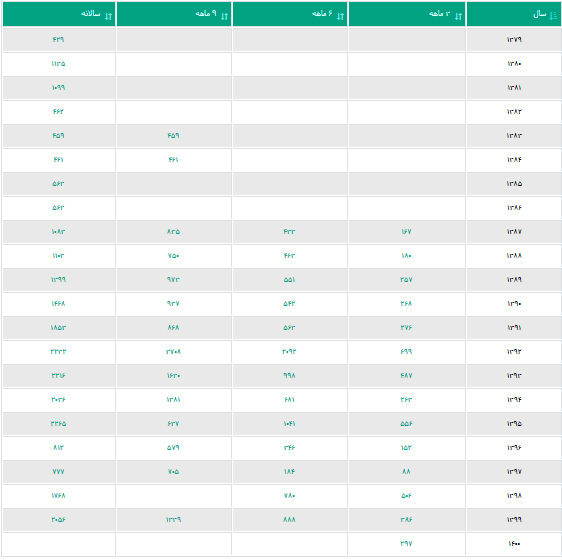Select year cell ۱۳۹۸

pos(514,495)
